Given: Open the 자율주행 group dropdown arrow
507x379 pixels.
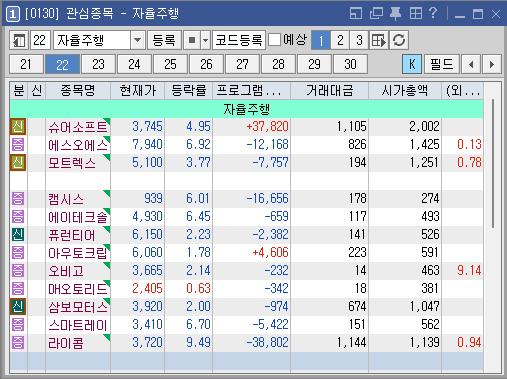Looking at the screenshot, I should [137, 40].
